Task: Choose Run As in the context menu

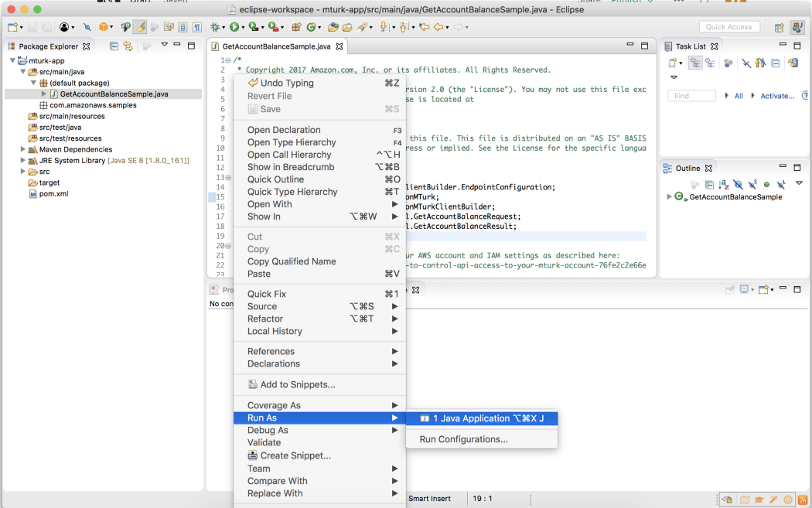Action: [319, 418]
